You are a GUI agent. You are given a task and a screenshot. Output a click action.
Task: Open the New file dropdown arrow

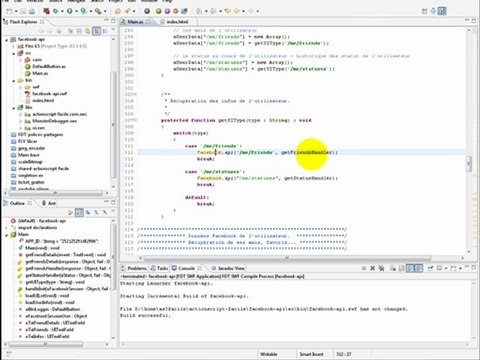16,12
